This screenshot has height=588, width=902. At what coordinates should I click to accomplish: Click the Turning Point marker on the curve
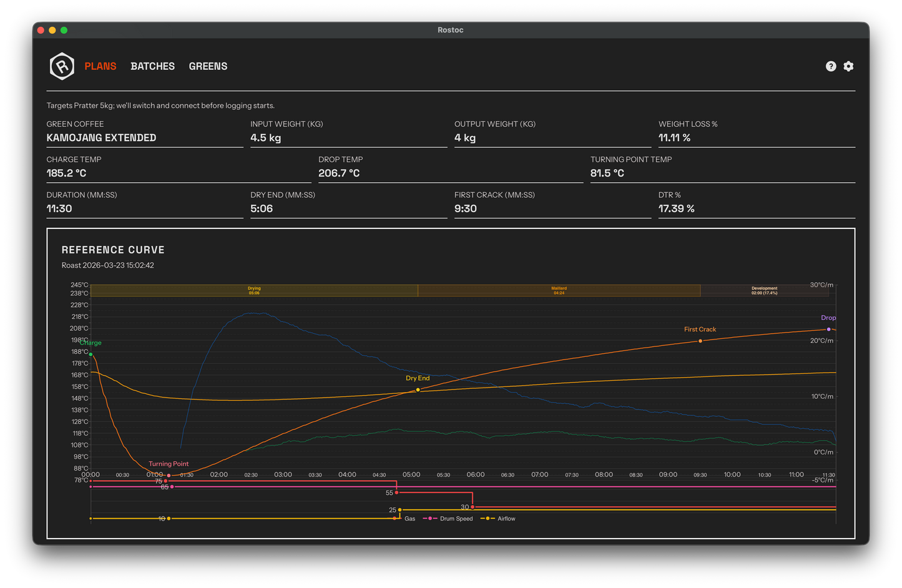coord(169,476)
